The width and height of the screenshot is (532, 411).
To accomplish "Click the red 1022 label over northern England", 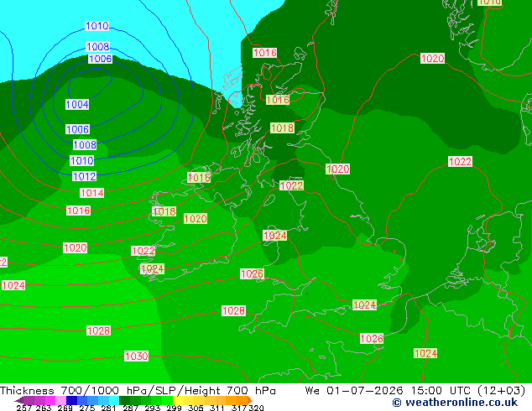I will (x=291, y=185).
